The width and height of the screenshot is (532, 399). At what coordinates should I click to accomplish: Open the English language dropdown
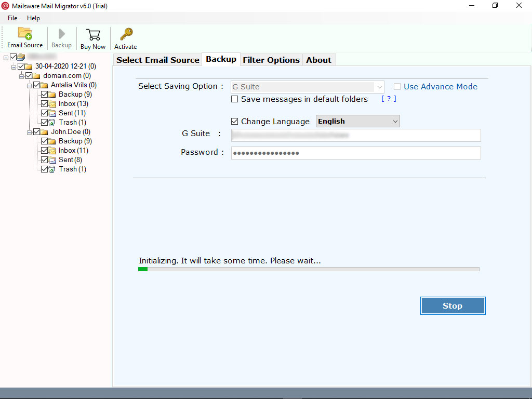[357, 121]
